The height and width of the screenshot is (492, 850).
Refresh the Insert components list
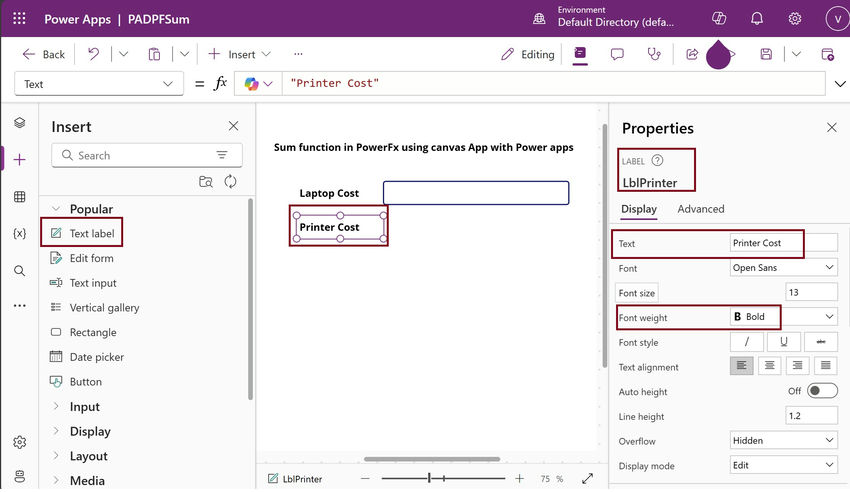tap(230, 182)
